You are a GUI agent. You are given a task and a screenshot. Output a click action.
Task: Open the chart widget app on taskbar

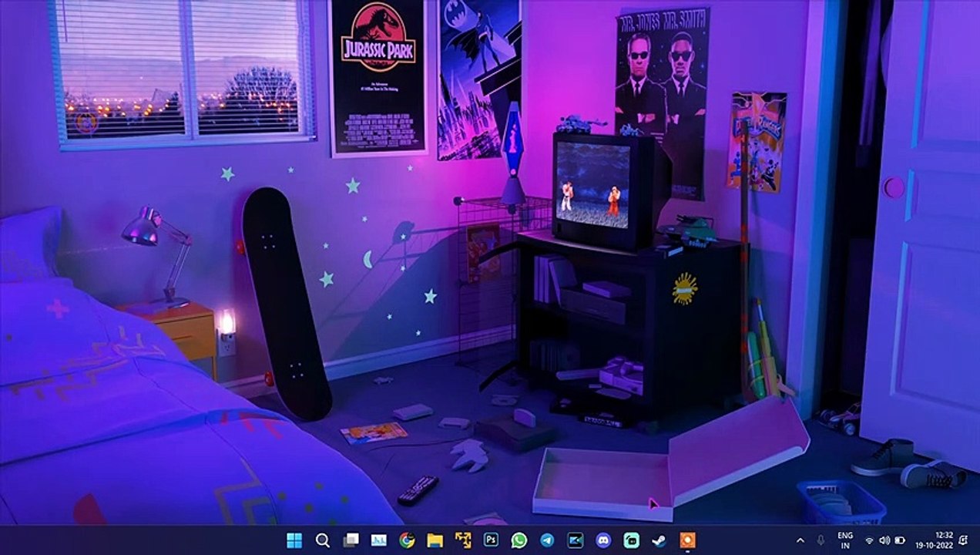[x=378, y=540]
